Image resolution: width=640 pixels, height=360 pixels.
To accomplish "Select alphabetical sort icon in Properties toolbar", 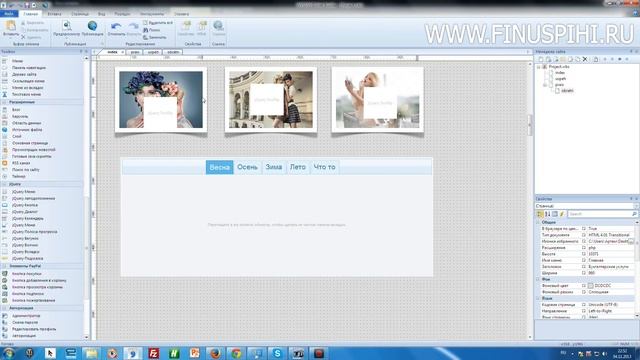I will [x=547, y=214].
